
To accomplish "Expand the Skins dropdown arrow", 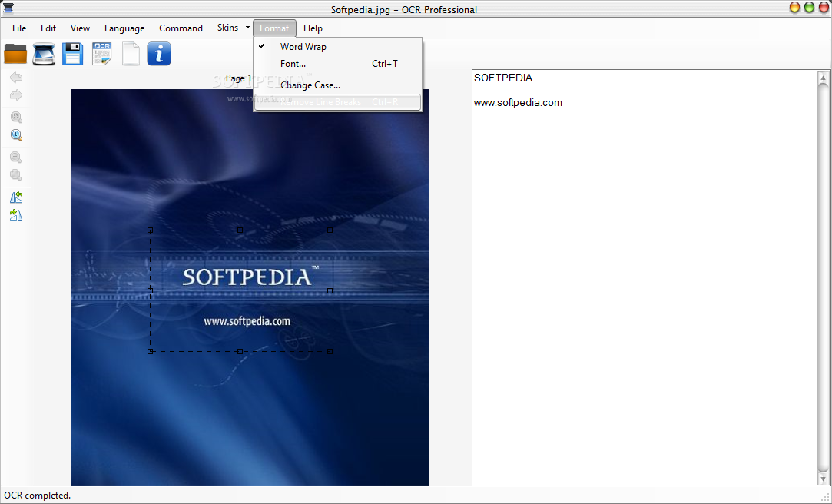I will (247, 28).
